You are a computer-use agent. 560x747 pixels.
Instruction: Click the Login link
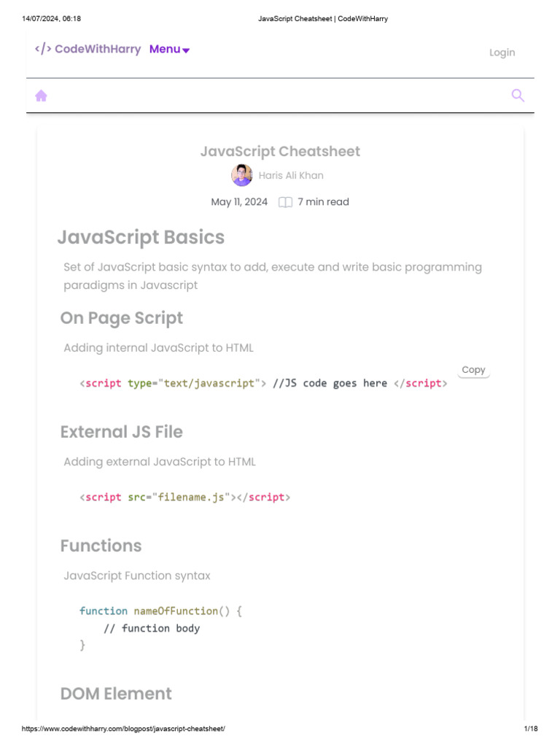point(502,53)
